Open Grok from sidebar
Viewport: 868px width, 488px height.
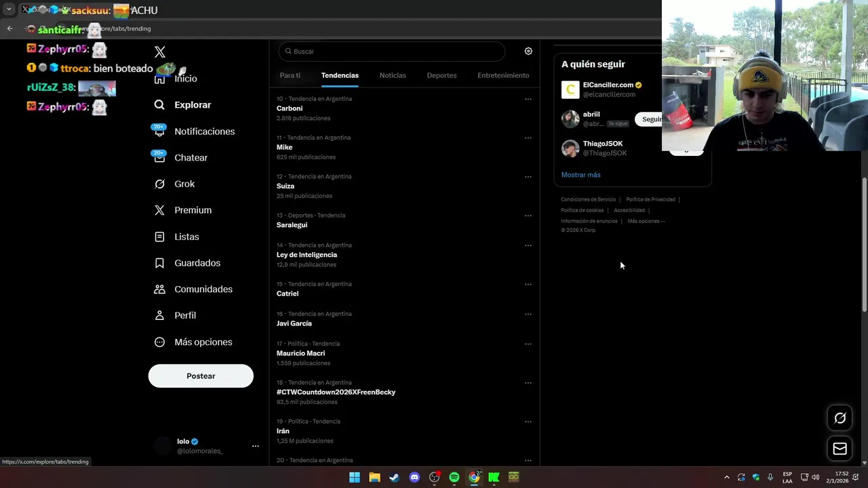[174, 184]
